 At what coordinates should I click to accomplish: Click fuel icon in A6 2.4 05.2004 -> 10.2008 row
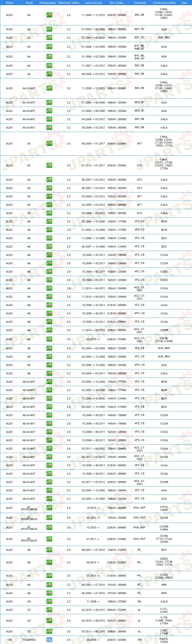(49, 221)
